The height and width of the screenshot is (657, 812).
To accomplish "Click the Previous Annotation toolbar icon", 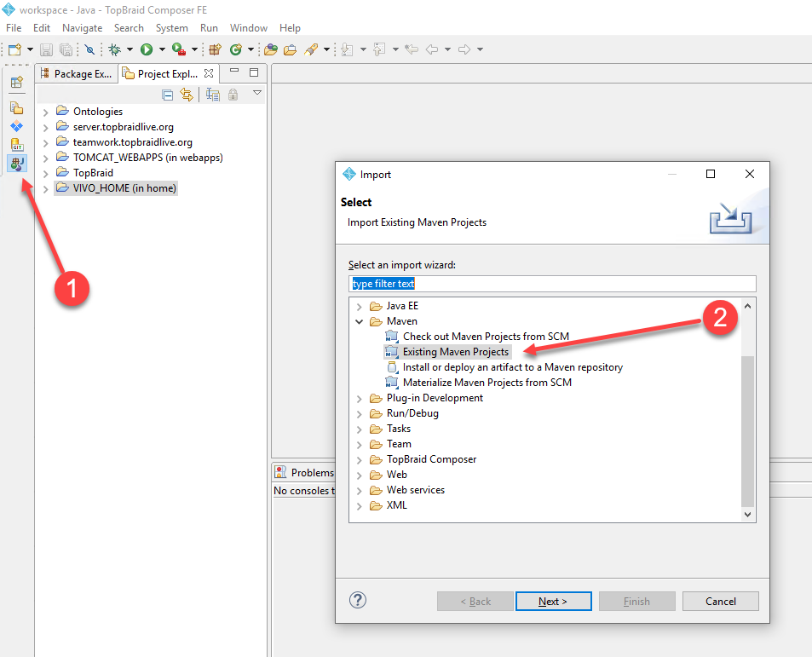I will [x=379, y=49].
